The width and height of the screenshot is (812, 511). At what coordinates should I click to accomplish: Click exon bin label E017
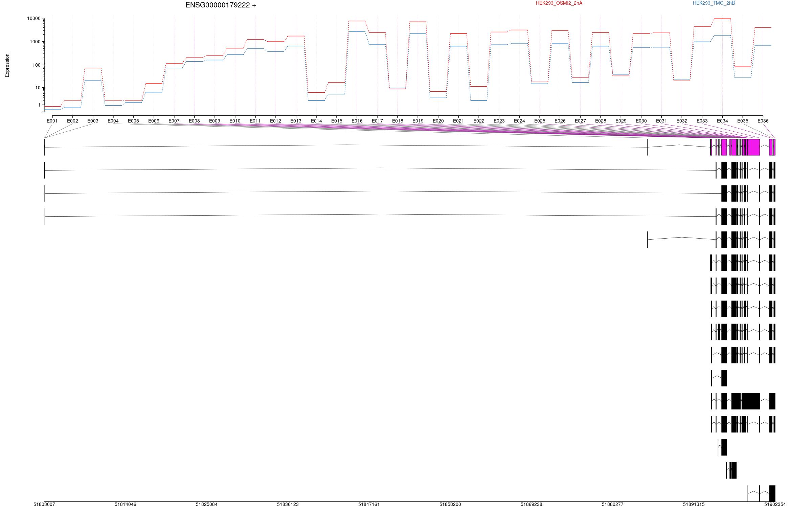click(377, 121)
